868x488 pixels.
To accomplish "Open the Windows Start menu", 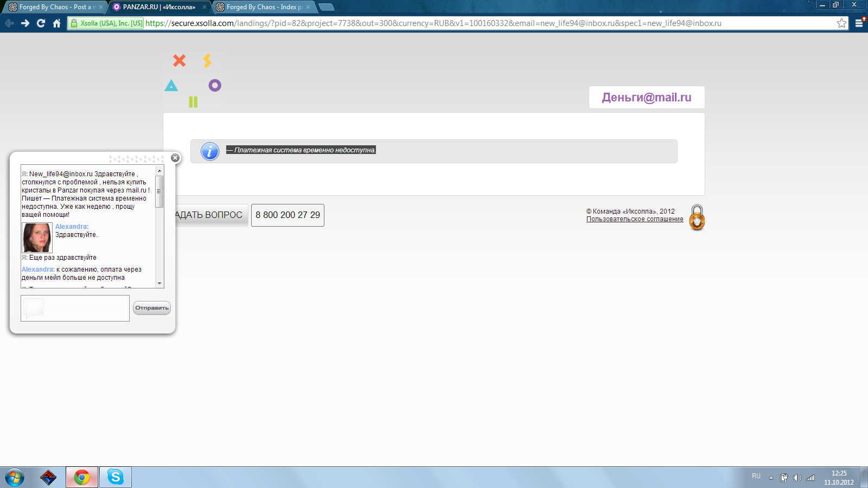I will [15, 478].
